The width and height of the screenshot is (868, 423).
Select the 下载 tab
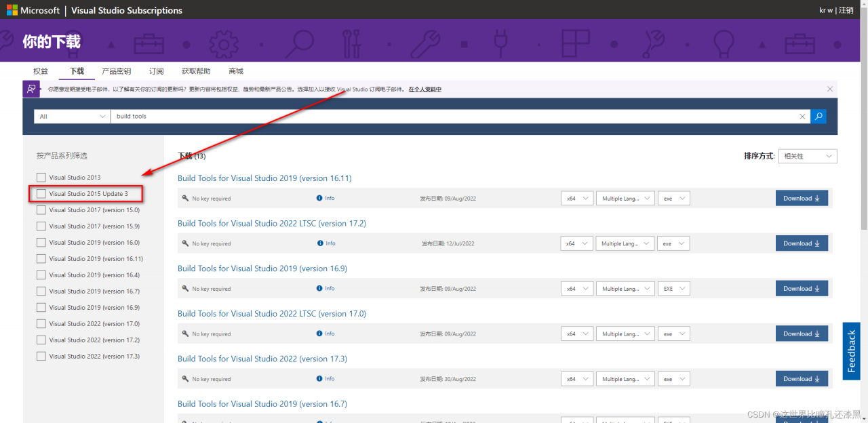(77, 71)
